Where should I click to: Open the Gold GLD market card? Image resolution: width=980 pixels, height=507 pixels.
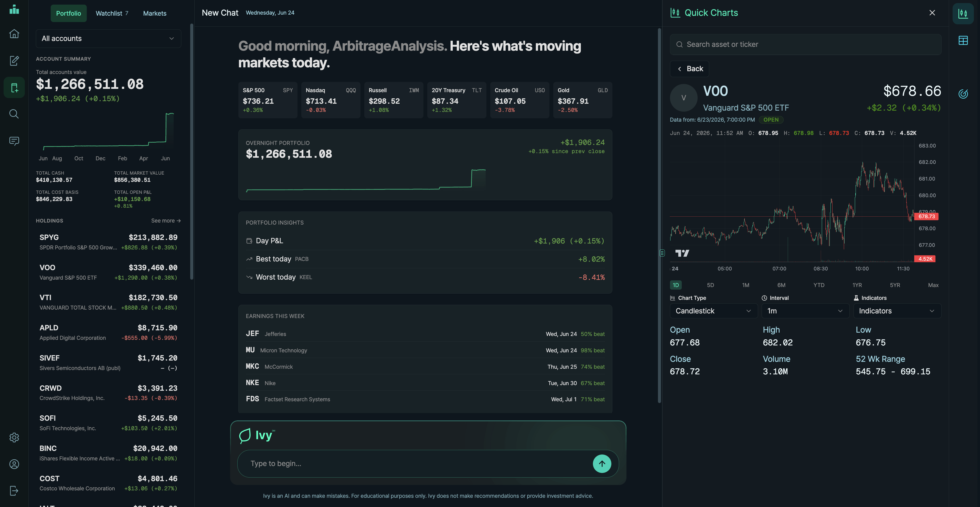pos(582,100)
